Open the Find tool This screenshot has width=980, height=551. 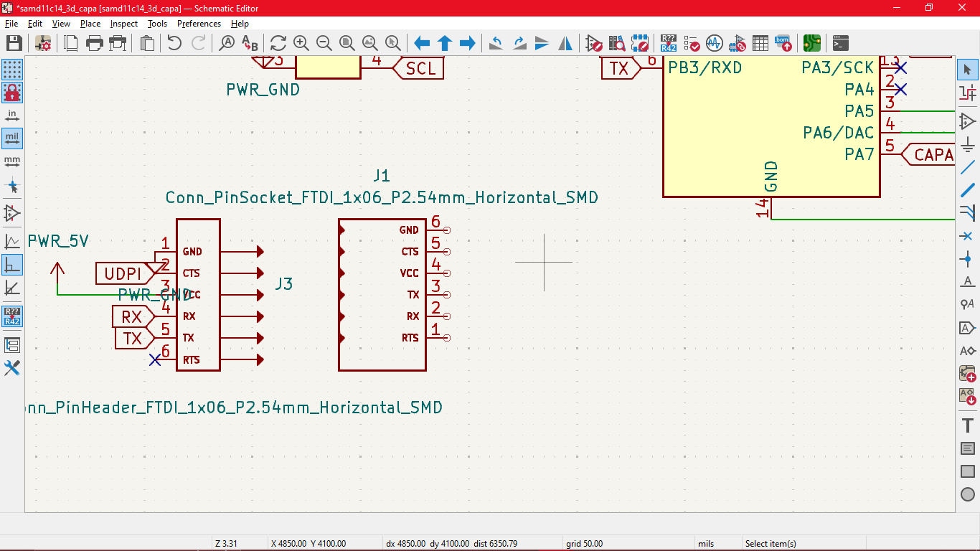tap(227, 43)
